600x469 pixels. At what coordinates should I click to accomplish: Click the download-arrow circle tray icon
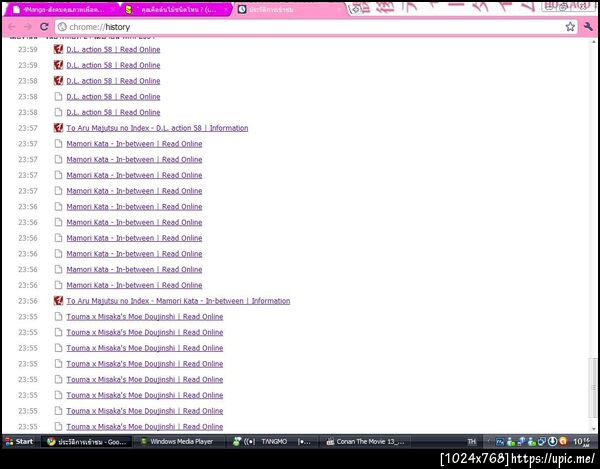click(552, 442)
